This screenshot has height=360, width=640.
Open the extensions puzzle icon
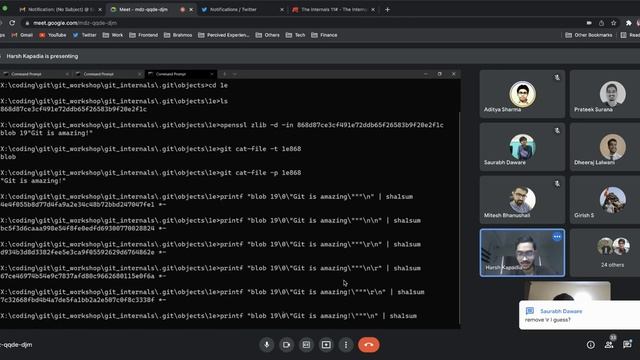pyautogui.click(x=629, y=23)
